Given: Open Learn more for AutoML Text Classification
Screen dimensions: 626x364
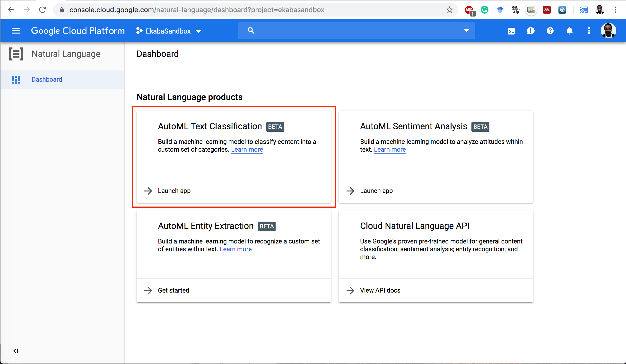Looking at the screenshot, I should [247, 149].
